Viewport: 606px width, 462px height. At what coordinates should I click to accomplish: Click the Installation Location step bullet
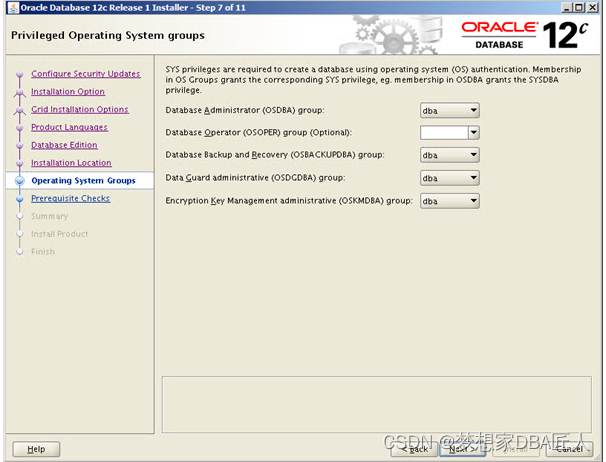(x=20, y=163)
